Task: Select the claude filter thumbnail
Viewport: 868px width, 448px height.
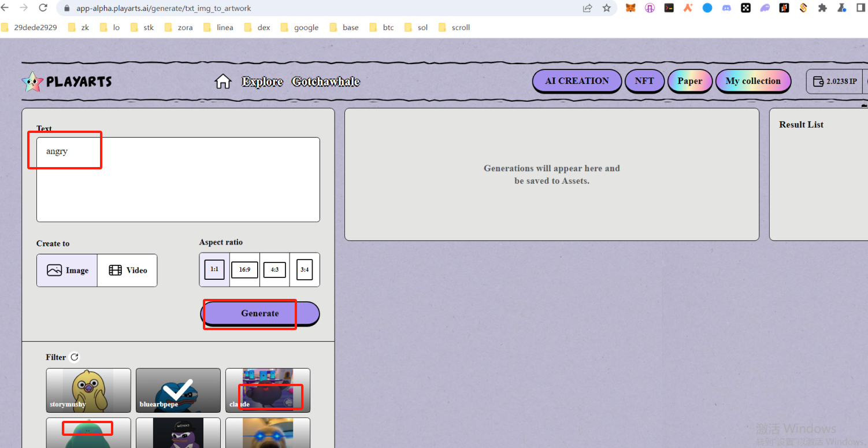Action: (268, 390)
